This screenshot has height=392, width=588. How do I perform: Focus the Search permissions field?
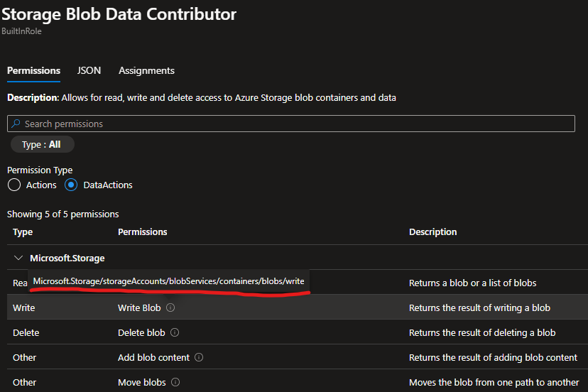pos(291,124)
